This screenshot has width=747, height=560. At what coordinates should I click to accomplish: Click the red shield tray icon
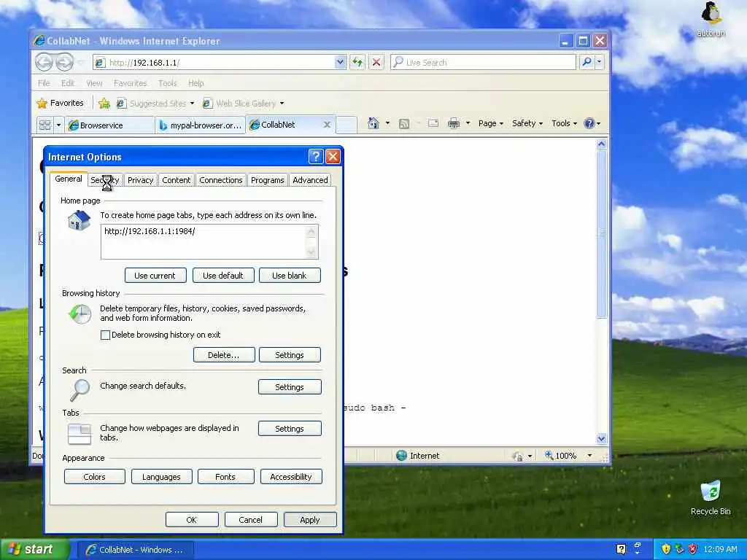[x=693, y=549]
